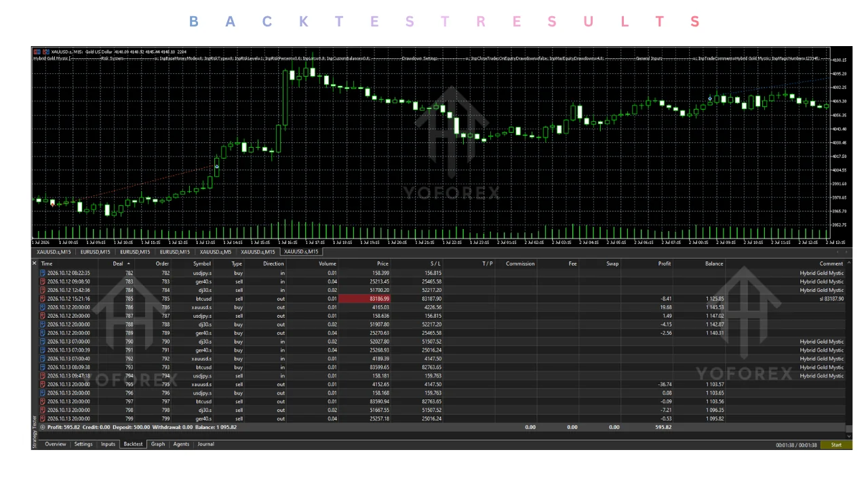Image resolution: width=868 pixels, height=488 pixels.
Task: Click the comment 'sl 83187.90'
Action: click(831, 299)
